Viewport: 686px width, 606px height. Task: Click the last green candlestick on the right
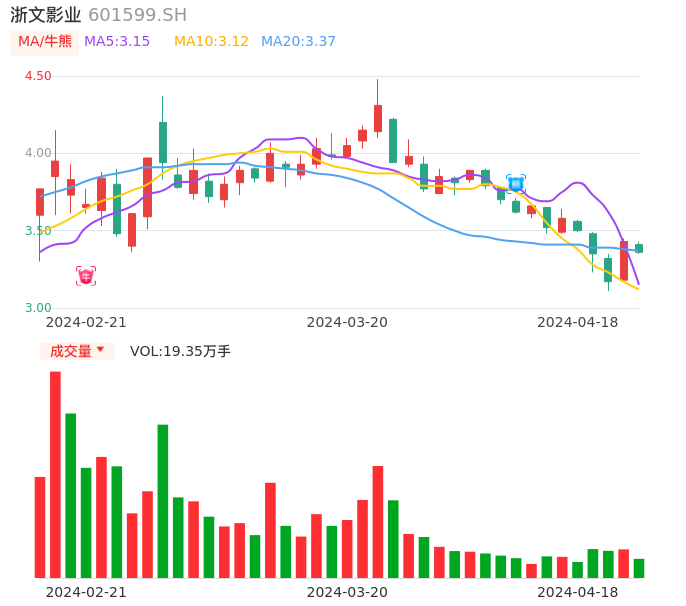[x=639, y=248]
